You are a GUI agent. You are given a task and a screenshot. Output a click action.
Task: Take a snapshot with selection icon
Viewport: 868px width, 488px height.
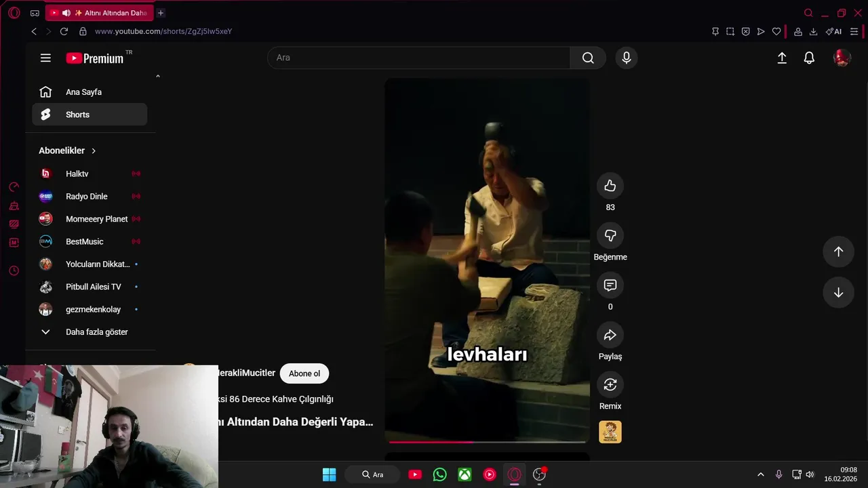(x=730, y=31)
